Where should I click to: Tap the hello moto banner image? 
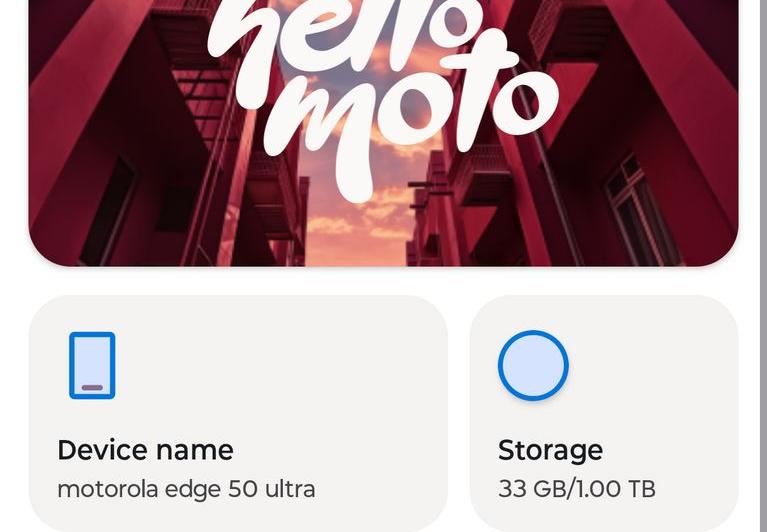click(x=383, y=130)
